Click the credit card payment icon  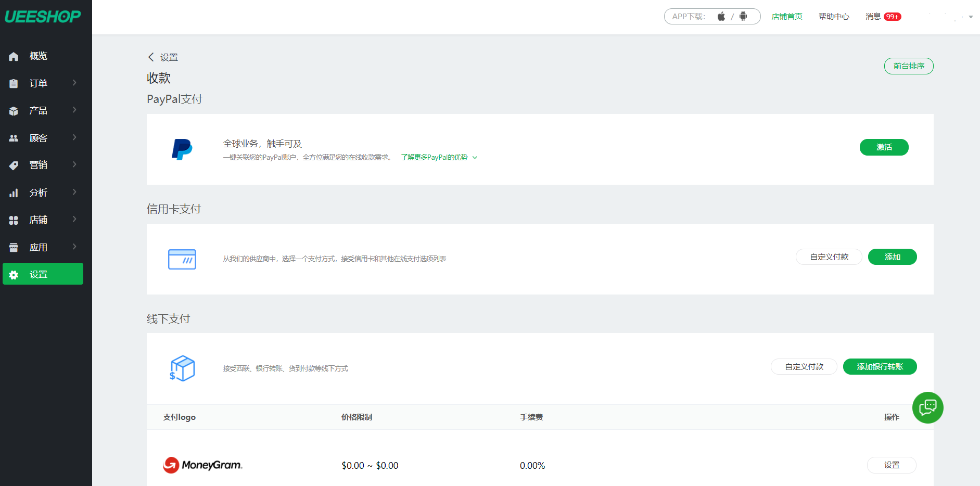pos(182,259)
